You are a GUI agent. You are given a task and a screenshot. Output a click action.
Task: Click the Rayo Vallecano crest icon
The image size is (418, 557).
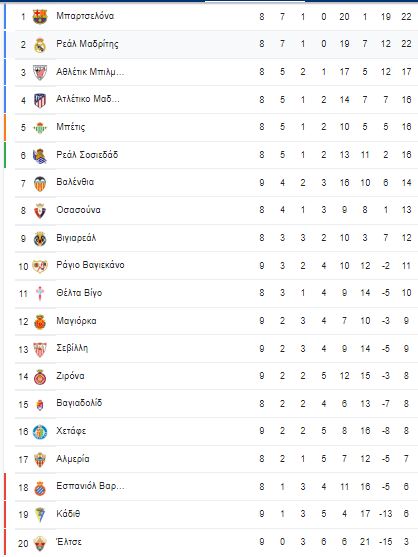(40, 266)
